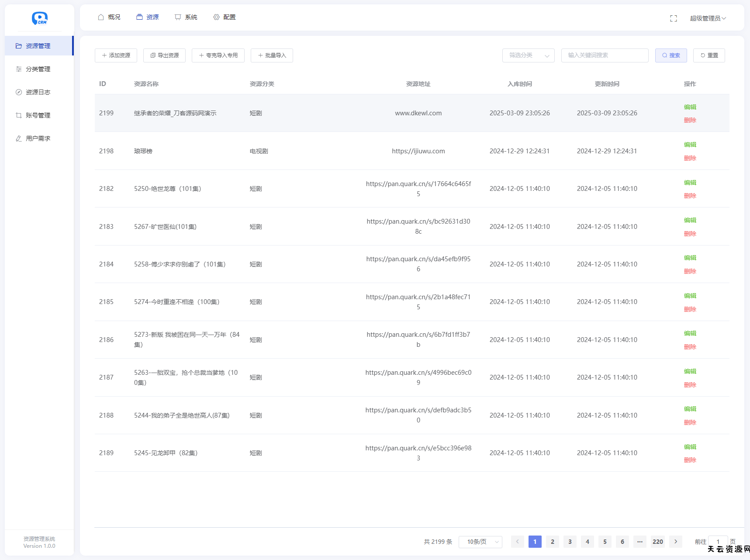
Task: Expand the 筛选分类 category dropdown
Action: [528, 55]
